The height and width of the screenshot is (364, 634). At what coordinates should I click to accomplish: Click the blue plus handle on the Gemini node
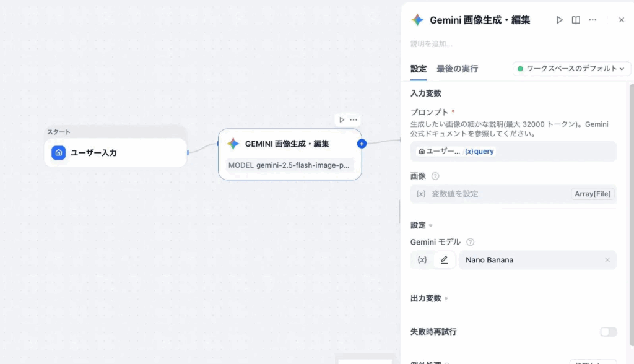pyautogui.click(x=362, y=144)
